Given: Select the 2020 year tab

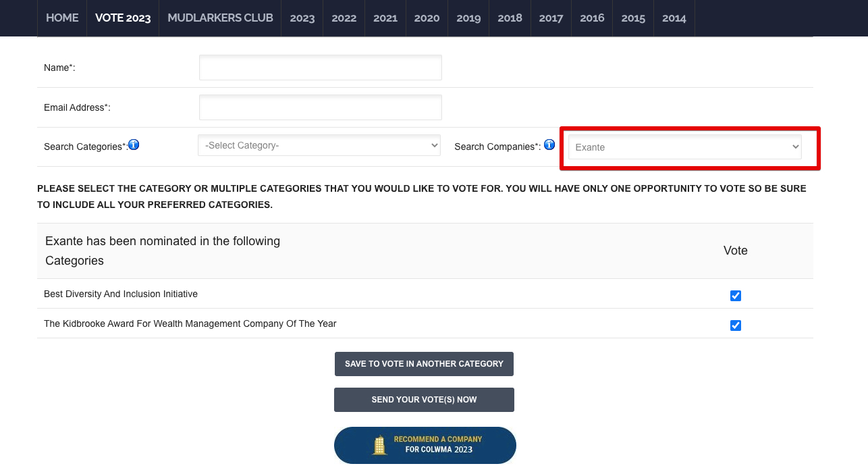Looking at the screenshot, I should coord(427,18).
